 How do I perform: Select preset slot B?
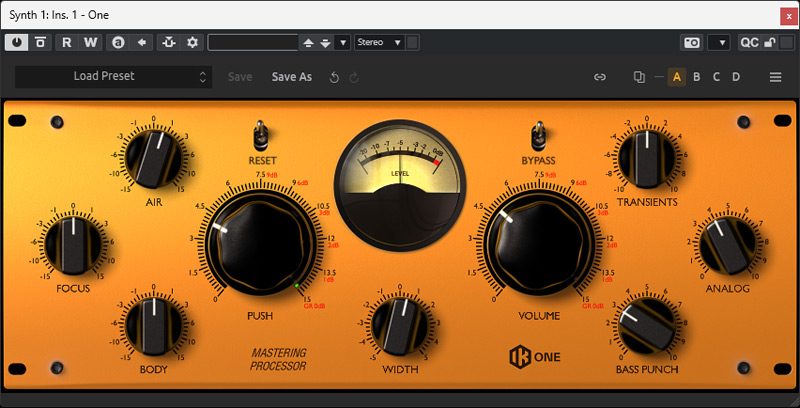click(696, 77)
